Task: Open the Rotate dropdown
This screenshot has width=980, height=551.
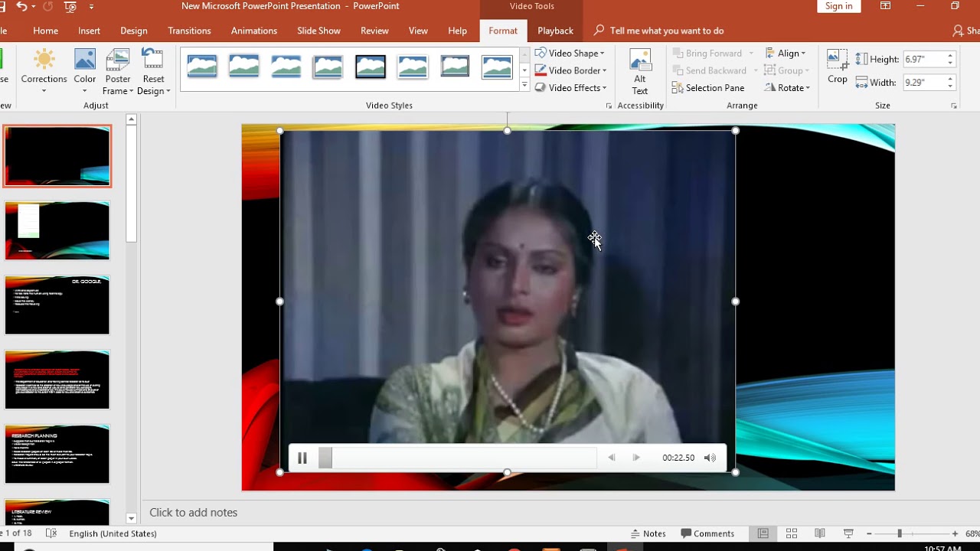Action: click(787, 87)
